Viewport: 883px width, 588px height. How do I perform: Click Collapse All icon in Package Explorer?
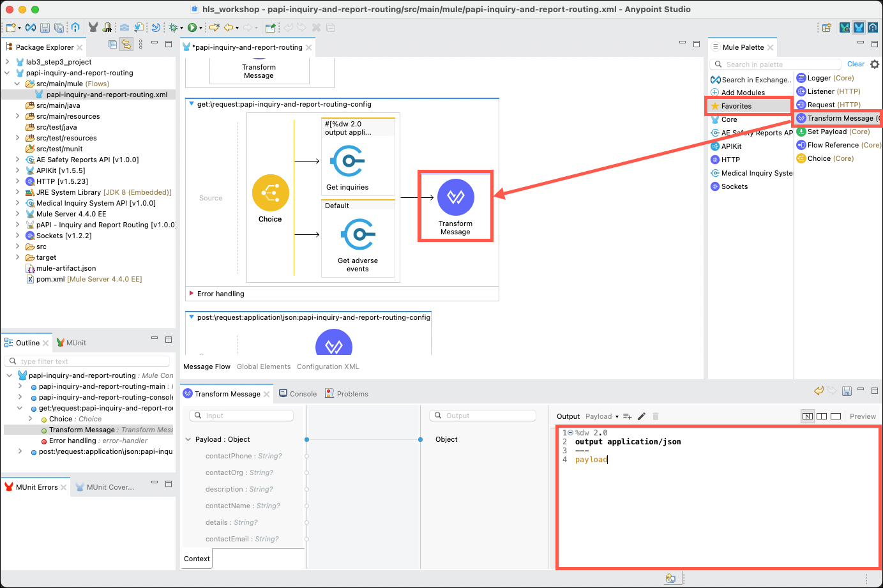(x=113, y=44)
